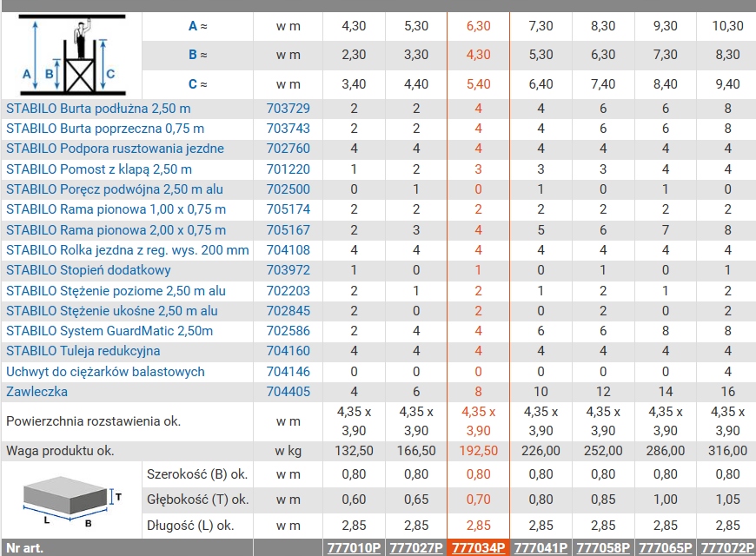
Task: Click the package dimensions box illustration
Action: click(x=71, y=500)
